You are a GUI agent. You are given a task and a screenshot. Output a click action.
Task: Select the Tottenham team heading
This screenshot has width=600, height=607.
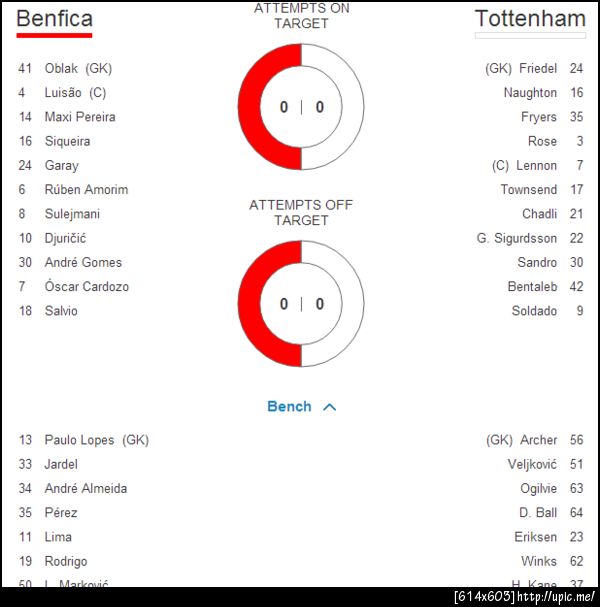(x=529, y=18)
